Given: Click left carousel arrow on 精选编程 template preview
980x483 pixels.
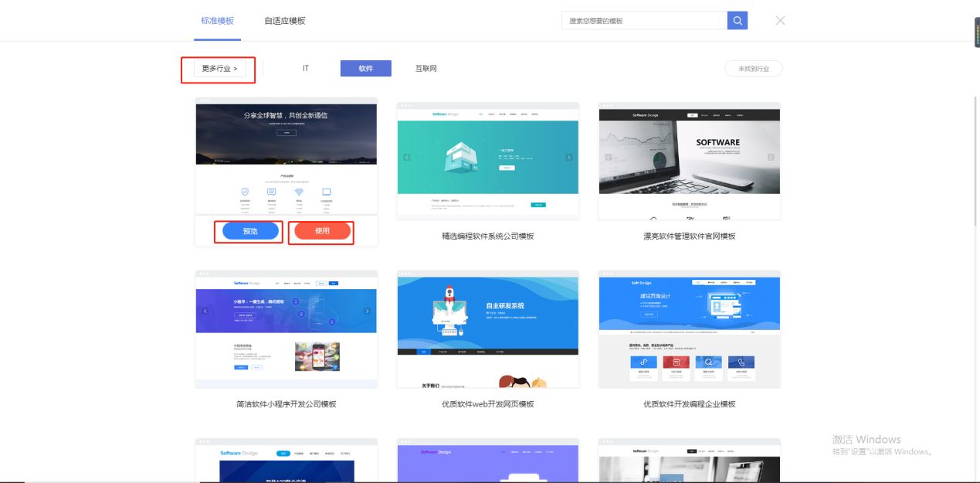Looking at the screenshot, I should click(x=405, y=156).
